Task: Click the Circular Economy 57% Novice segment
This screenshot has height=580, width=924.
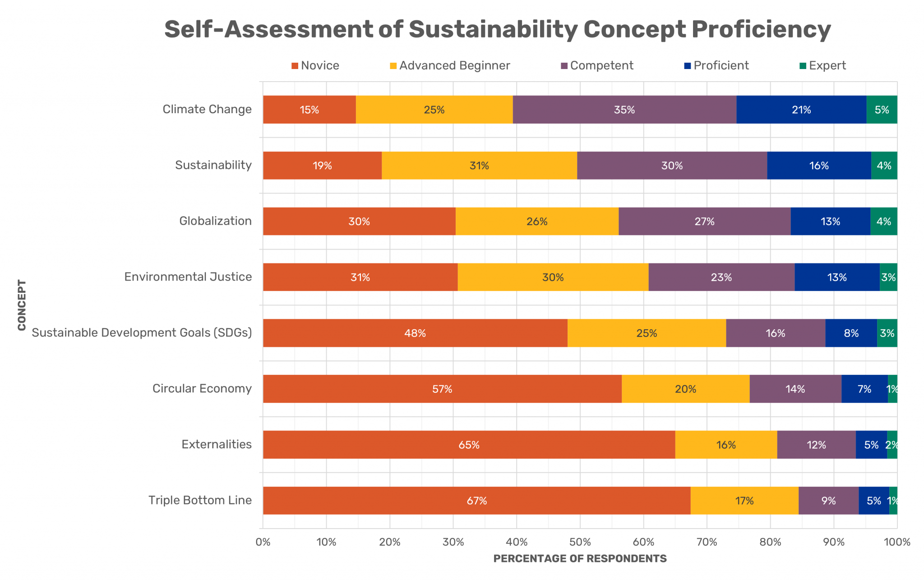Action: (442, 389)
